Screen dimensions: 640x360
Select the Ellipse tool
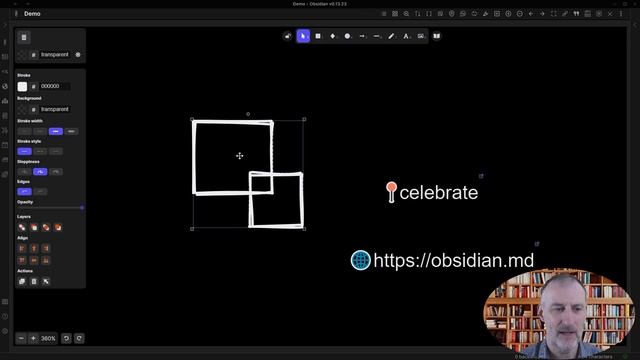click(347, 36)
